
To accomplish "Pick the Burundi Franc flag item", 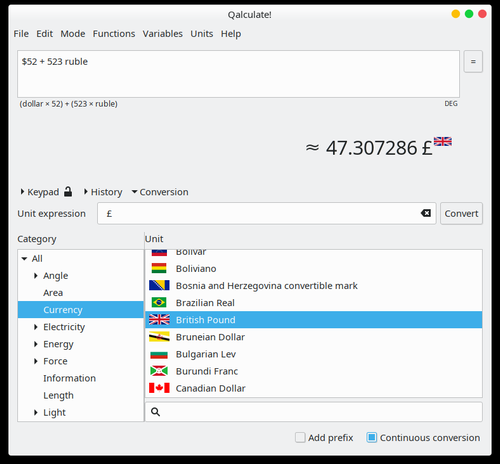I will [x=159, y=371].
